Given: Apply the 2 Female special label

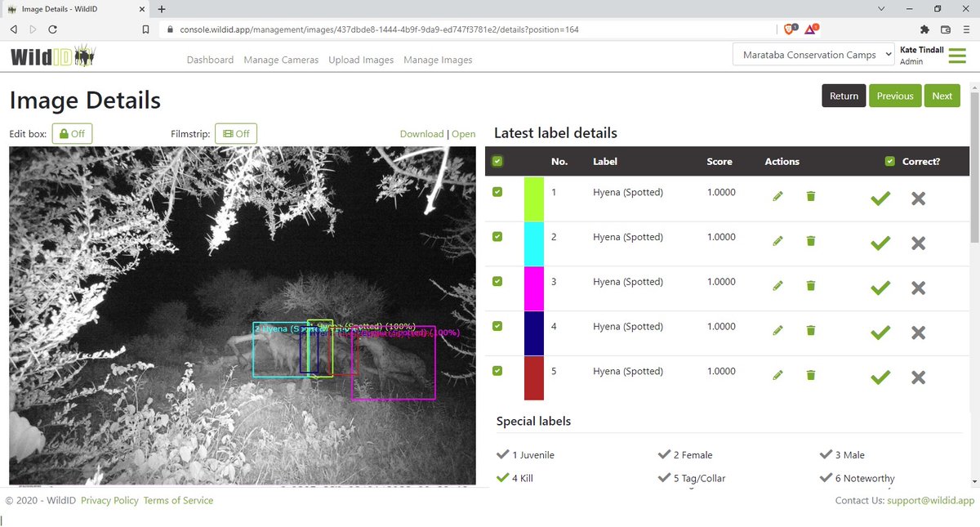Looking at the screenshot, I should click(686, 455).
